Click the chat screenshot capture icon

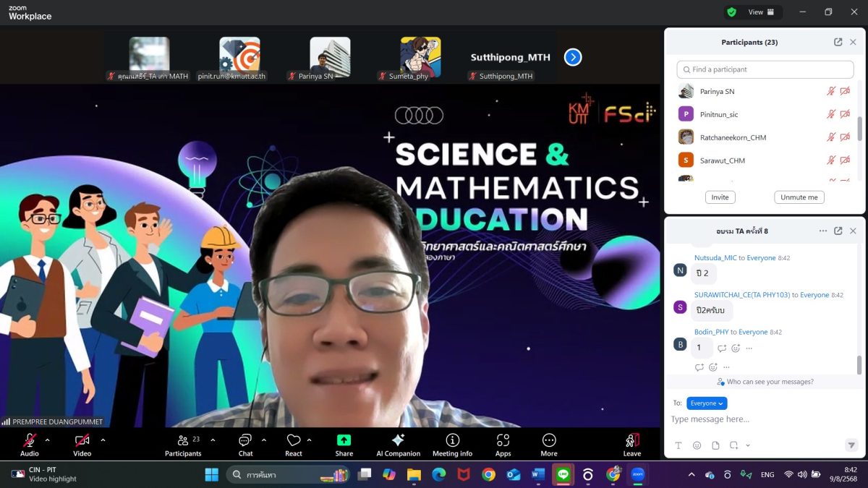733,445
